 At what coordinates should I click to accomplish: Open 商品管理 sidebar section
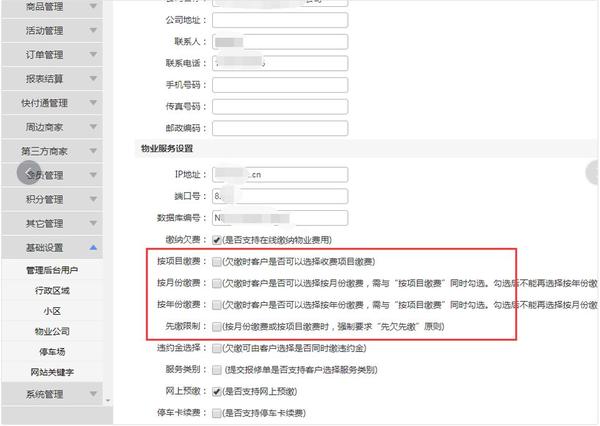[x=52, y=7]
